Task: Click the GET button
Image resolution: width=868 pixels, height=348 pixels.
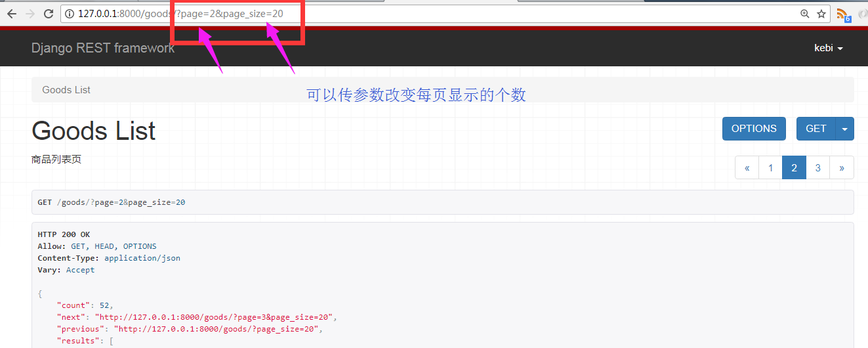Action: click(x=816, y=129)
